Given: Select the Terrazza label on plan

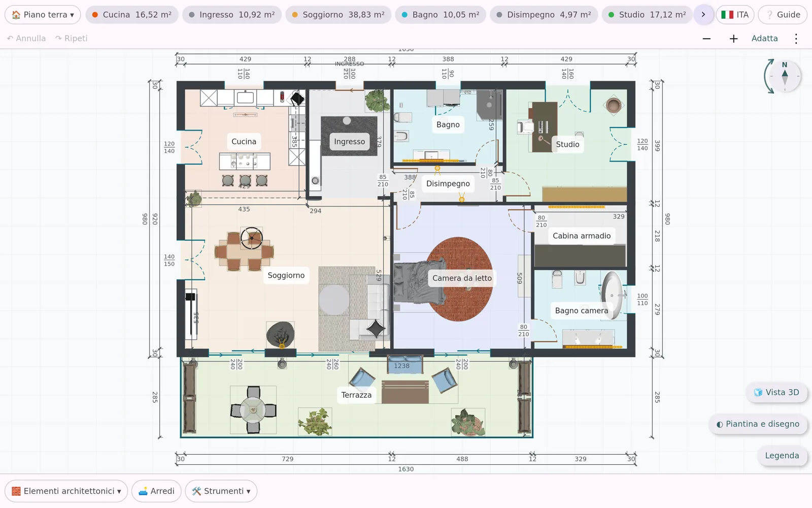Looking at the screenshot, I should [x=356, y=395].
